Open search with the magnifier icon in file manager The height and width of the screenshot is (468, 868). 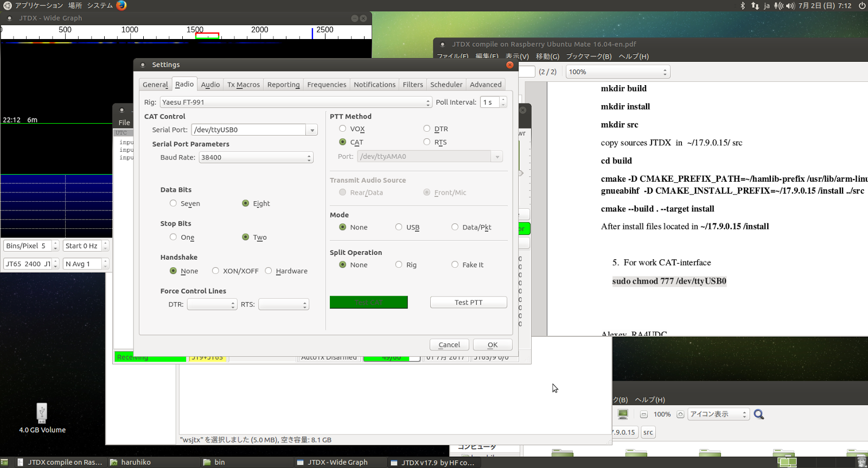click(x=759, y=414)
